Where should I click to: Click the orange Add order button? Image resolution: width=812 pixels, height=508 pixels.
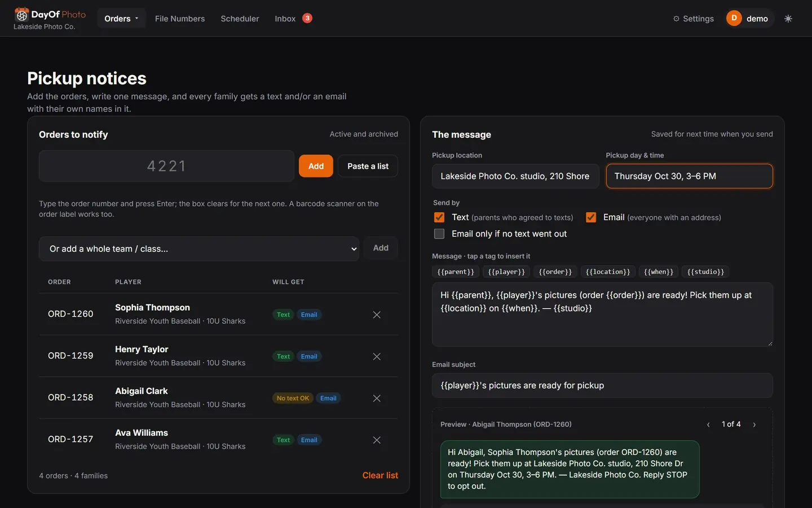[x=316, y=166]
